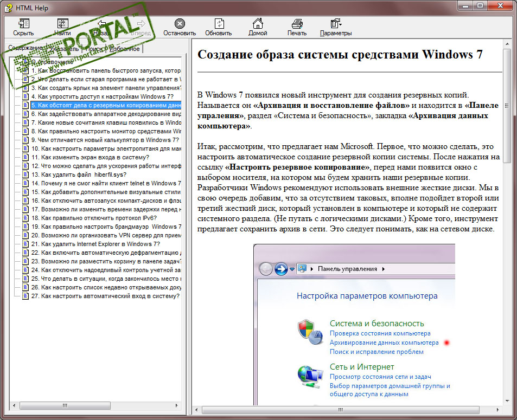Switch to the Указатель tab
This screenshot has width=517, height=420.
click(x=64, y=49)
